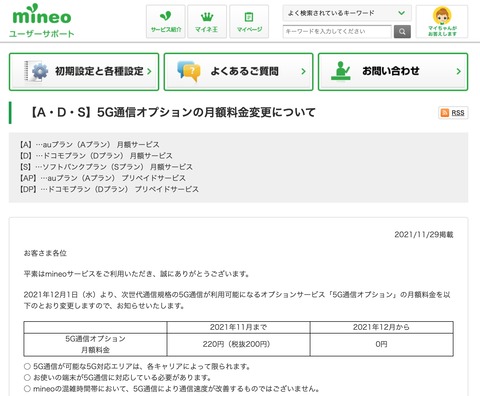This screenshot has width=480, height=396.
Task: Click the search magnifier button
Action: click(x=402, y=32)
